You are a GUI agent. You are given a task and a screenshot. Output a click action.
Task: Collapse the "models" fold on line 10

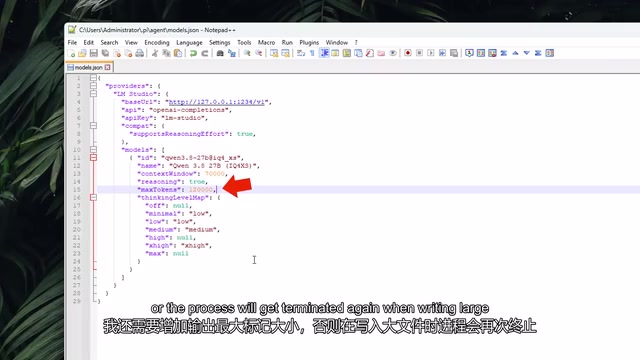(93, 149)
